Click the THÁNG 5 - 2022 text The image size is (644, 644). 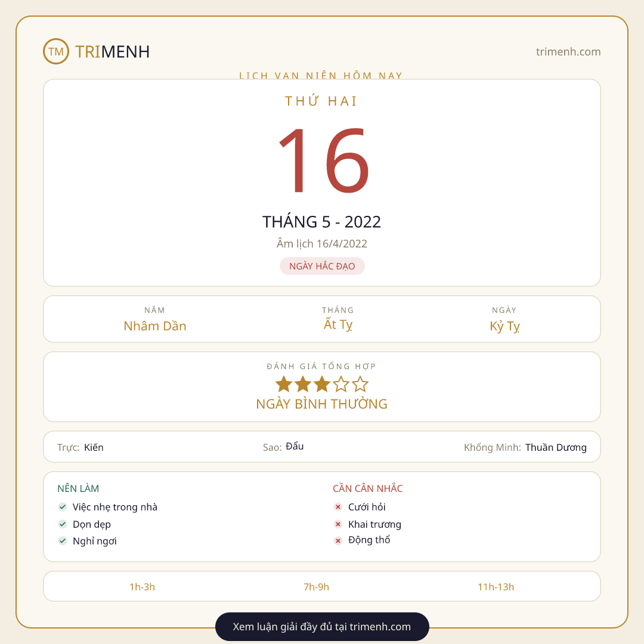pos(321,222)
